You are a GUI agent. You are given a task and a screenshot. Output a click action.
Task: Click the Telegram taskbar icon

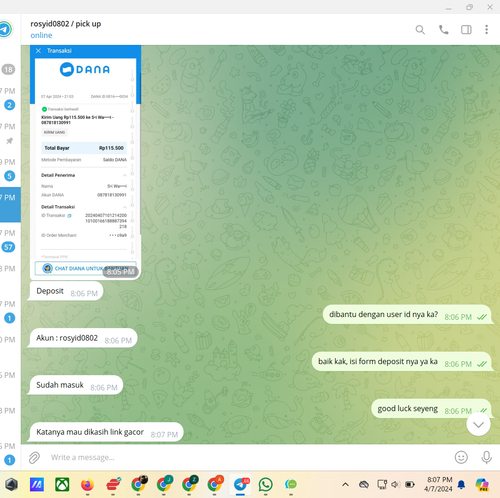(x=241, y=484)
